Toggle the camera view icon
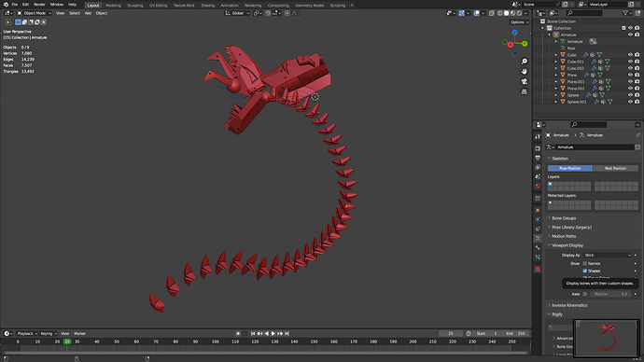Screen dimensions: 644x362 coord(525,82)
